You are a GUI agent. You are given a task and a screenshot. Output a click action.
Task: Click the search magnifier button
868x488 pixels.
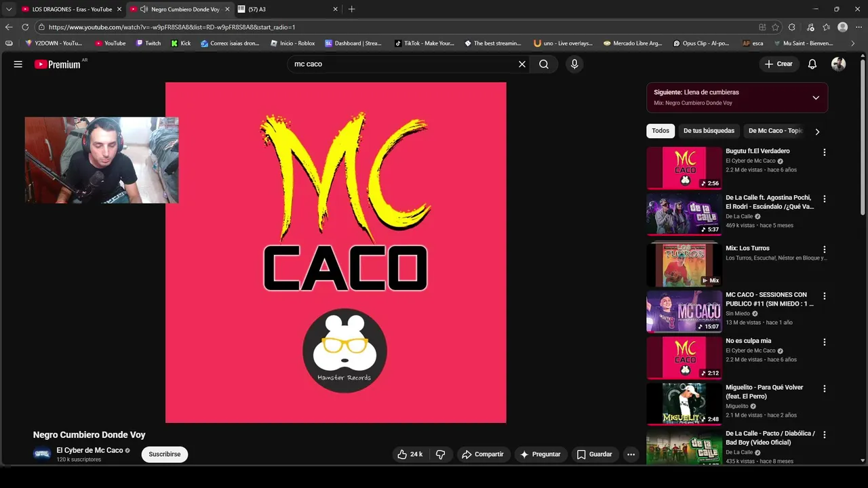pos(544,64)
